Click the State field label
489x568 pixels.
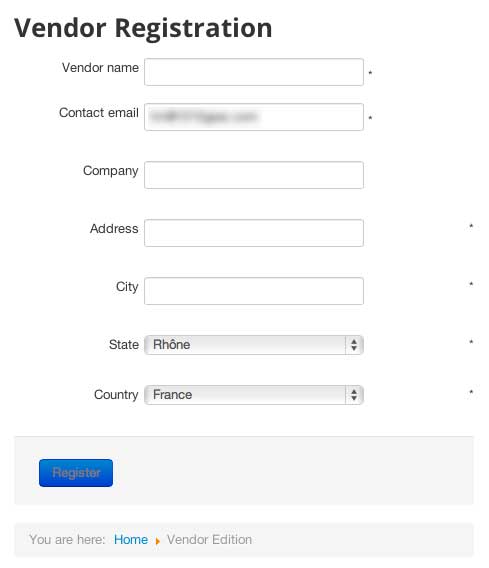point(124,344)
